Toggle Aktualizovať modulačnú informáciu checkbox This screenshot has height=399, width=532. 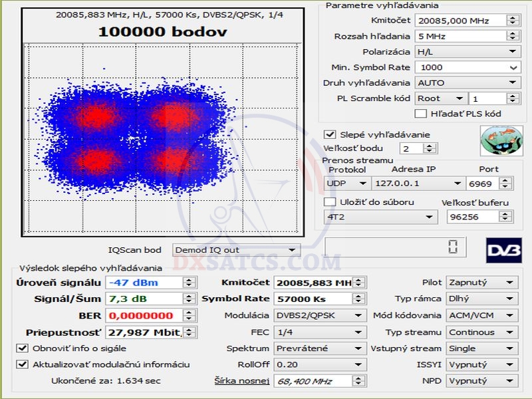coord(22,364)
